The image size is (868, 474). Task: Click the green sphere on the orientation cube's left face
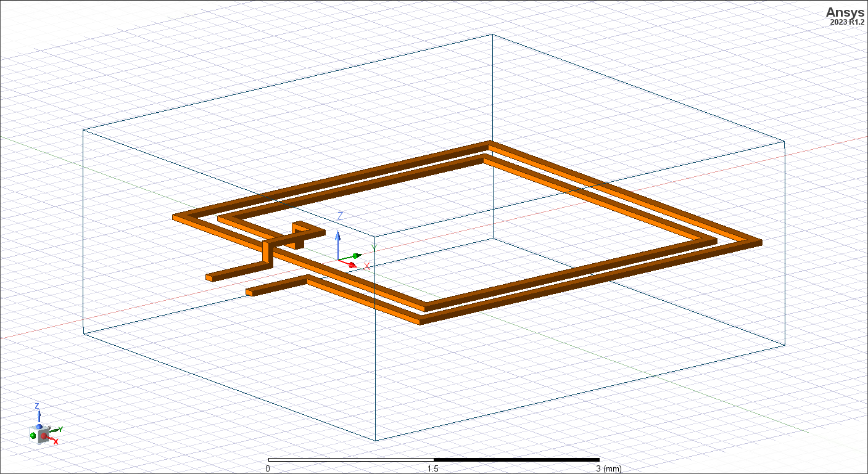pos(33,436)
